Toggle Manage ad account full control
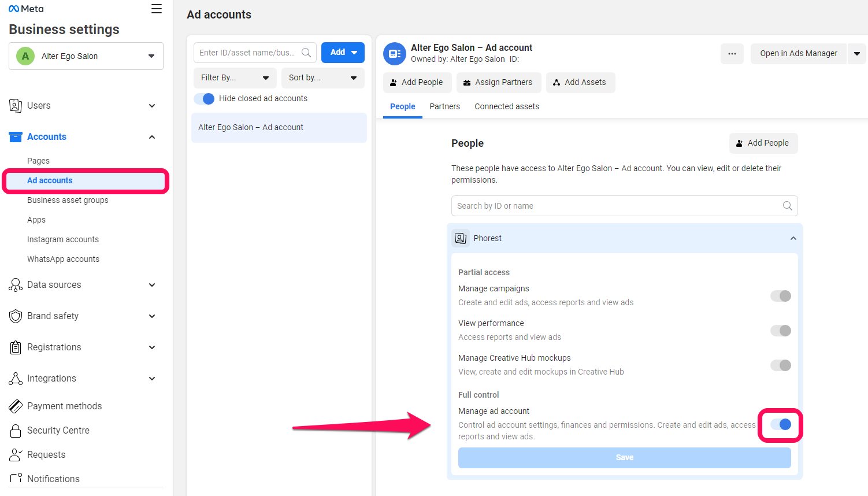Image resolution: width=868 pixels, height=496 pixels. [781, 424]
